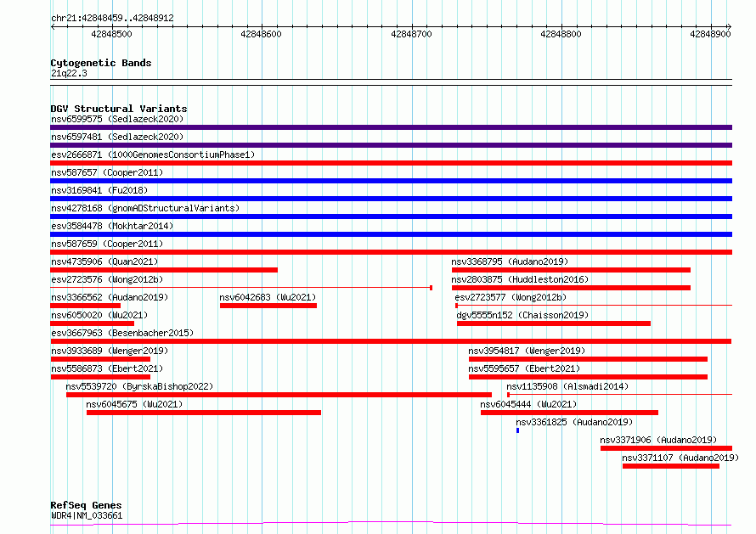Screen dimensions: 756x534
Task: Select nsv3361825 (Audano2019) label
Action: click(574, 422)
